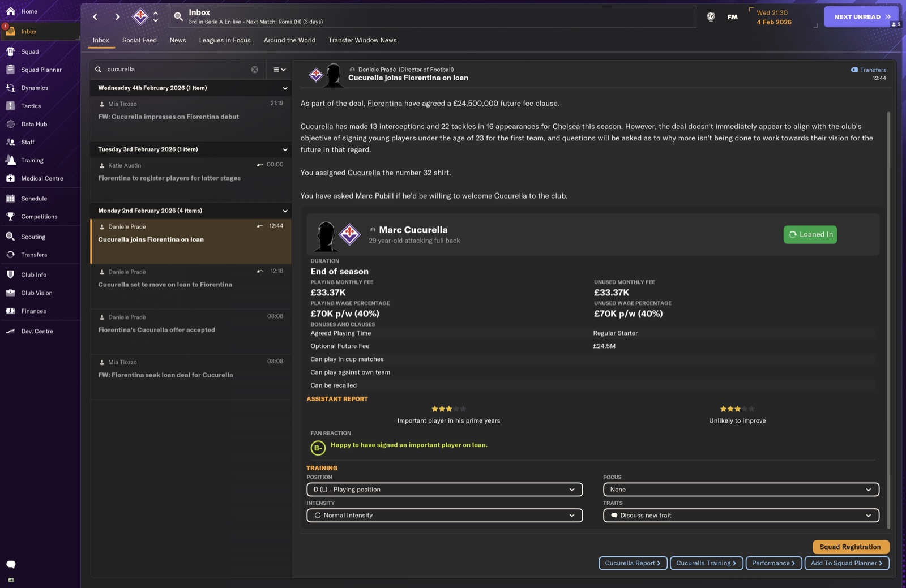Open the training Position dropdown
Image resolution: width=906 pixels, height=588 pixels.
(445, 490)
